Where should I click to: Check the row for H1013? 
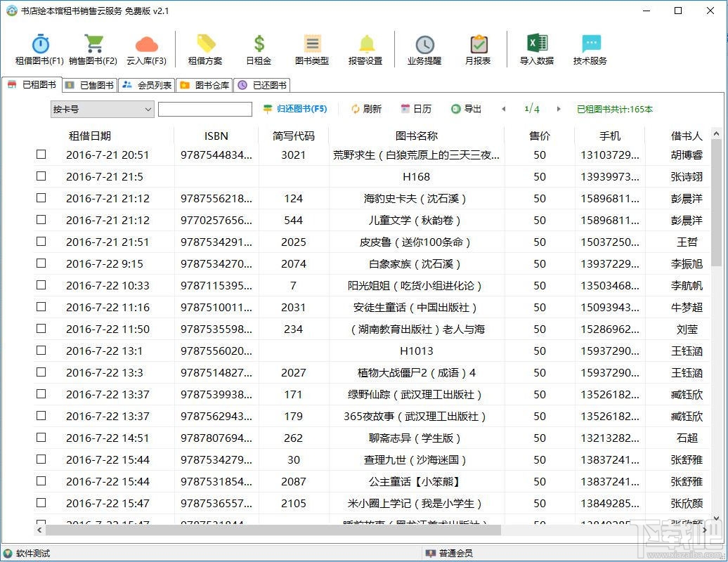41,351
